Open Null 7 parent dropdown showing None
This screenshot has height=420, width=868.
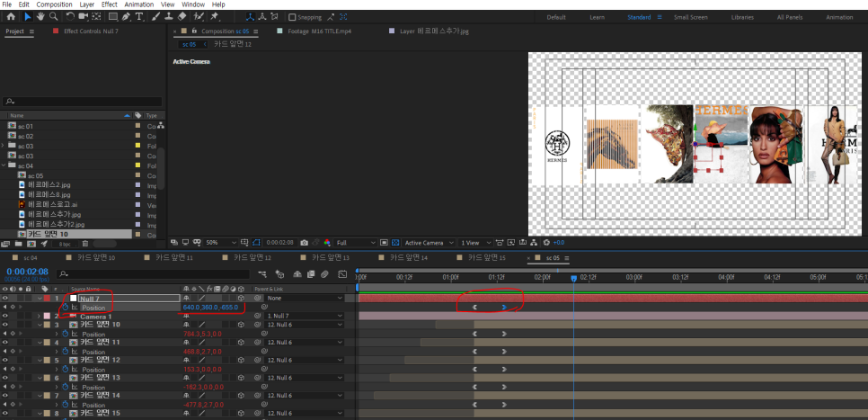[304, 298]
